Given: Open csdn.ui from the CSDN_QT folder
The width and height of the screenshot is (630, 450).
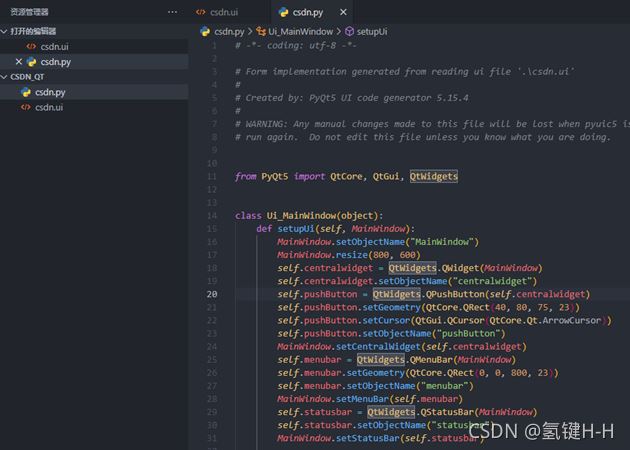Looking at the screenshot, I should coord(49,107).
